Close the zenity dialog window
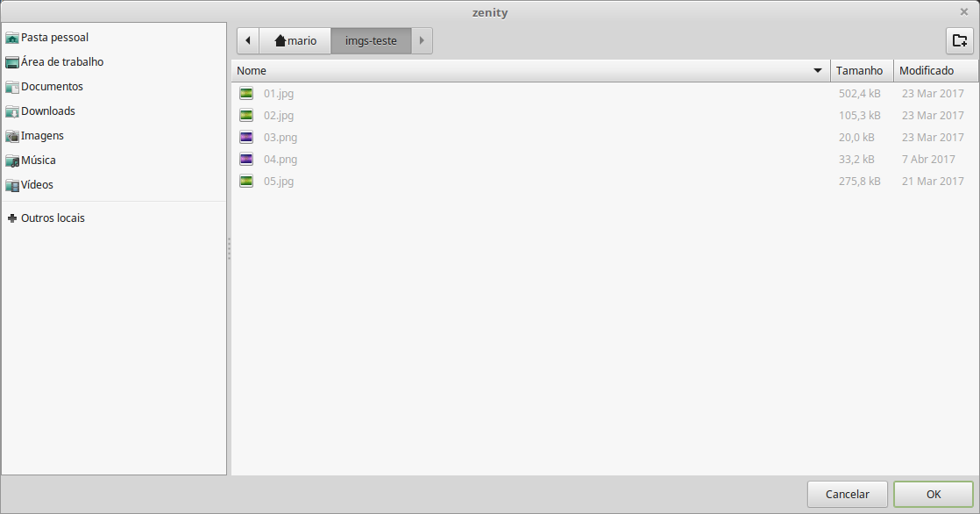The image size is (980, 514). click(964, 12)
